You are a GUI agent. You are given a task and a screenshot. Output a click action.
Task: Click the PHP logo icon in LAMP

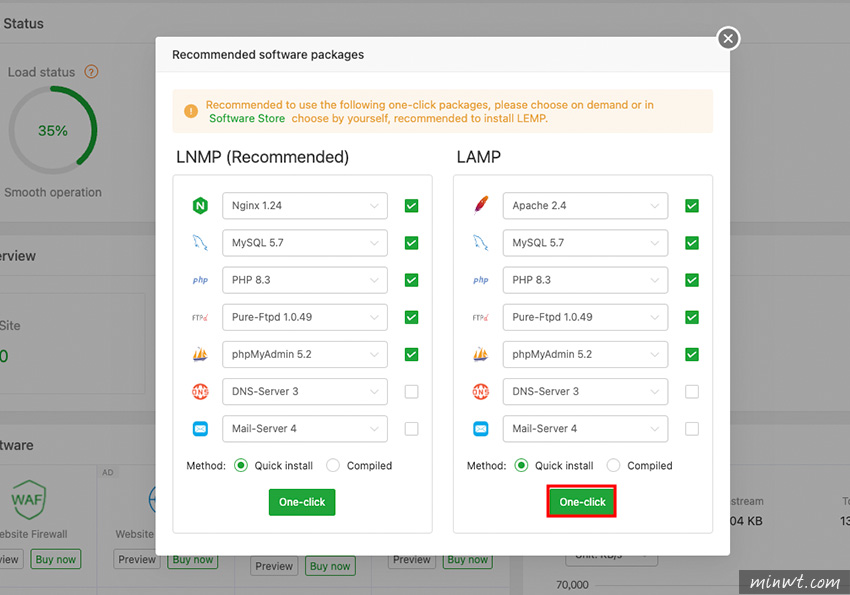[x=481, y=280]
